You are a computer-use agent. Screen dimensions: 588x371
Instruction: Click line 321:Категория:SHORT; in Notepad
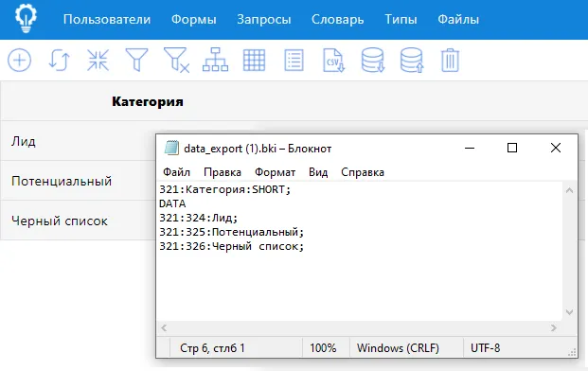click(x=225, y=189)
